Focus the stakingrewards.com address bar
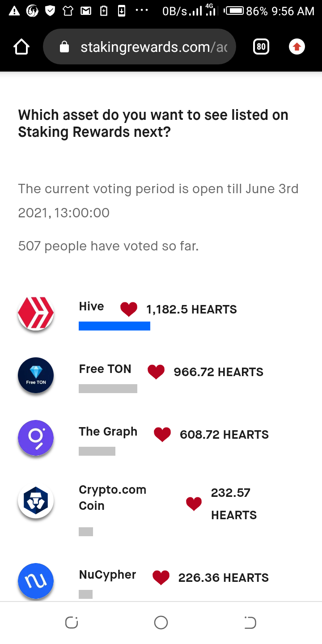 pos(139,47)
